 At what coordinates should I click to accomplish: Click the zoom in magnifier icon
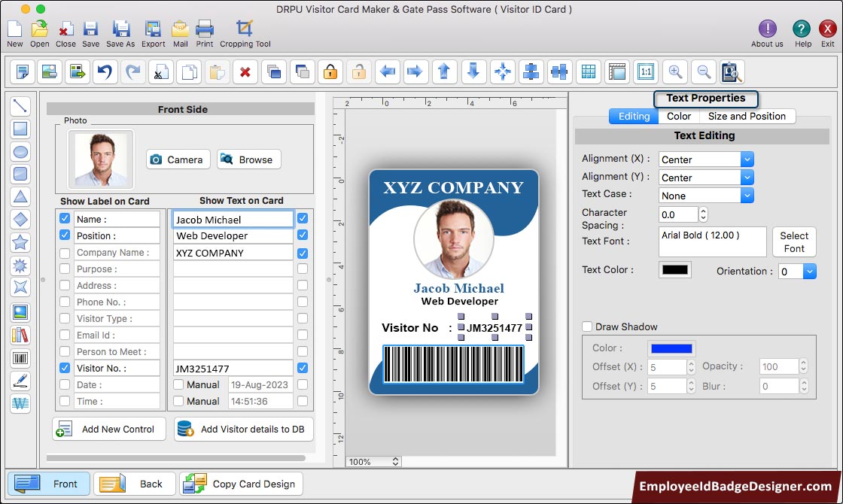(x=675, y=71)
